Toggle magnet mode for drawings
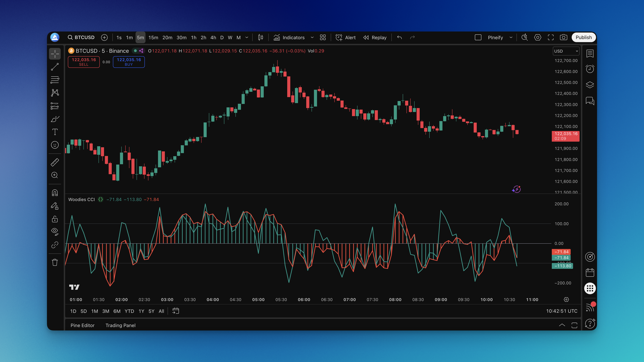The width and height of the screenshot is (644, 362). point(55,193)
